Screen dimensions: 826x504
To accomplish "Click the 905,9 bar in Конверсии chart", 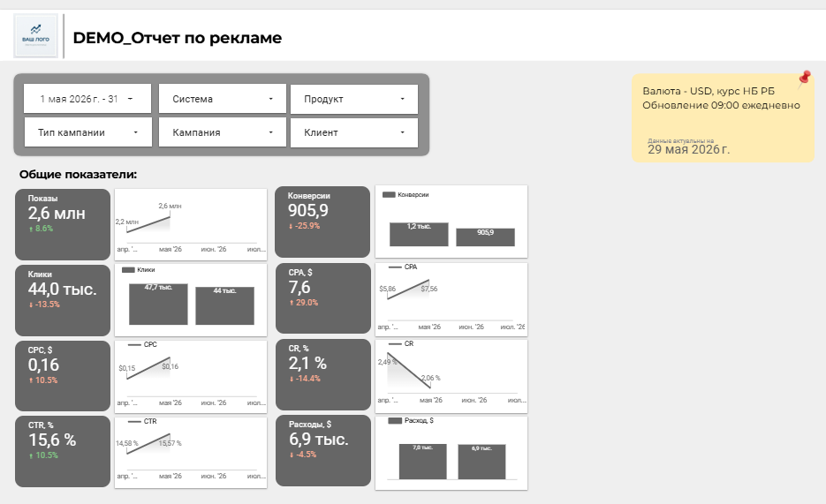I will point(485,237).
